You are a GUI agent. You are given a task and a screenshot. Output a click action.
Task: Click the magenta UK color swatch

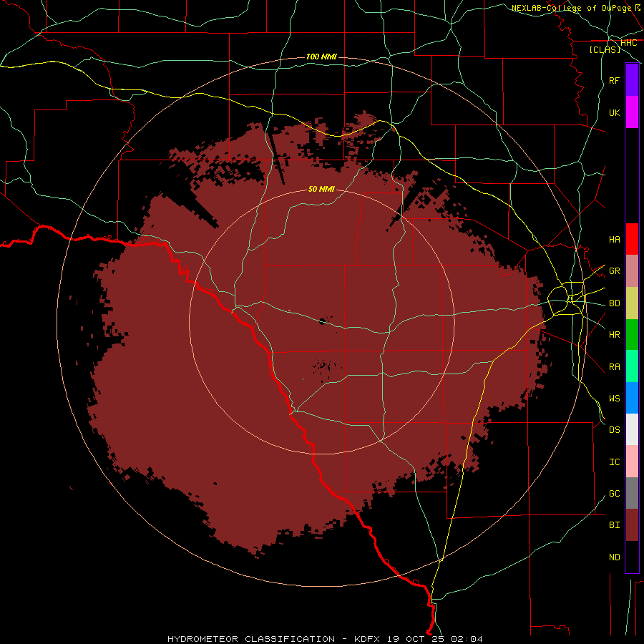[632, 112]
